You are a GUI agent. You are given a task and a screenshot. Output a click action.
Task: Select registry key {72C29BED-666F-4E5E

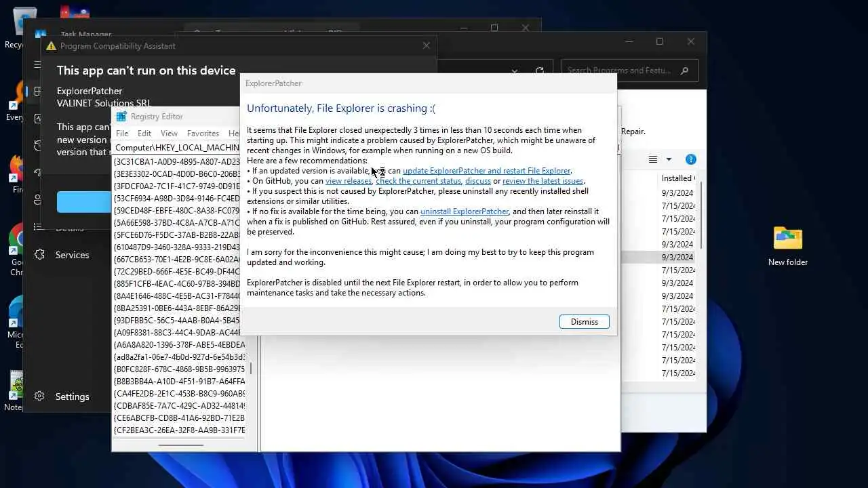point(177,272)
